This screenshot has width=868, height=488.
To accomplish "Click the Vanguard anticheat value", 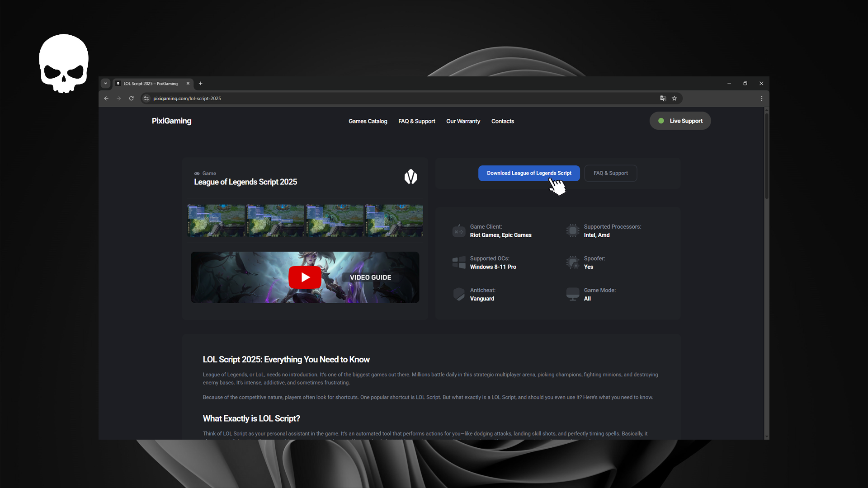I will tap(482, 299).
